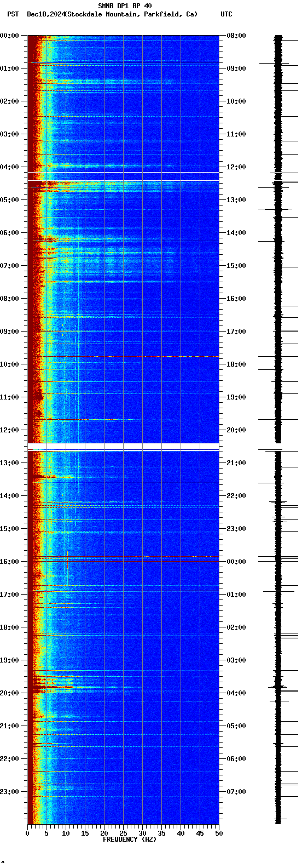The height and width of the screenshot is (868, 302).
Task: Click the "13:00" UTC label on right axis
Action: pos(236,200)
